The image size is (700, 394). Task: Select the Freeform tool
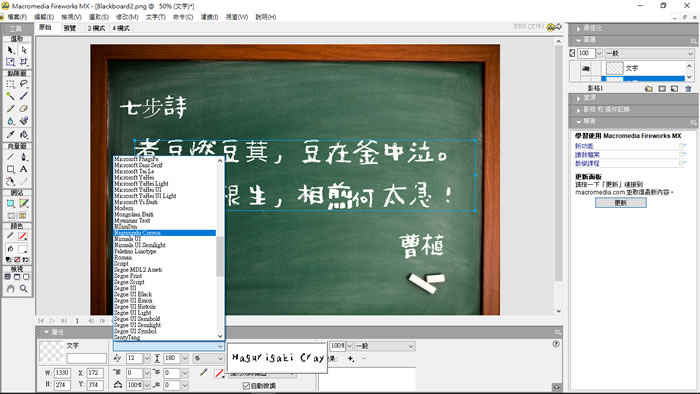click(x=10, y=181)
